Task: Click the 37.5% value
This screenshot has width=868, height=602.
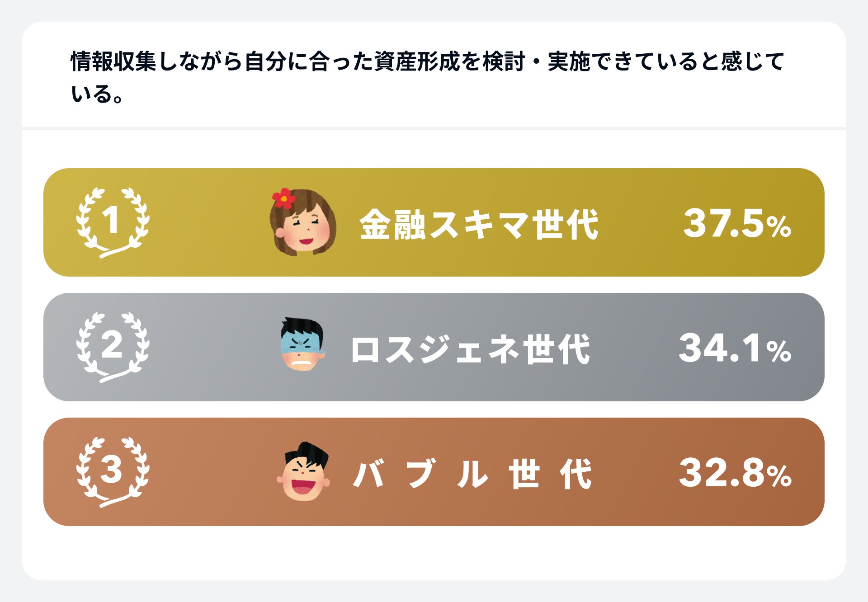Action: pyautogui.click(x=737, y=223)
